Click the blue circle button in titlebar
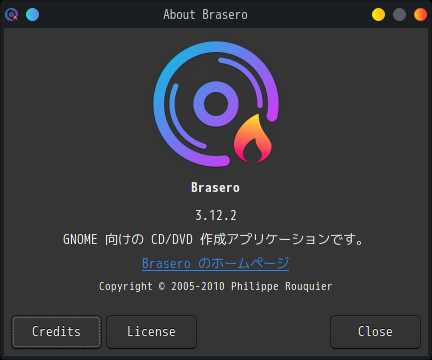Image resolution: width=432 pixels, height=360 pixels. click(32, 15)
